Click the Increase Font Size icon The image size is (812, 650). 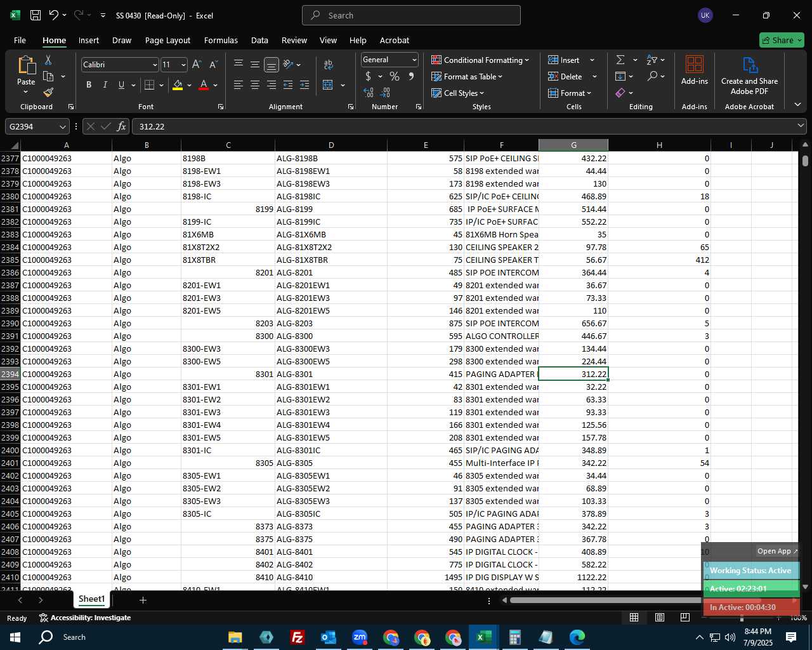click(197, 65)
